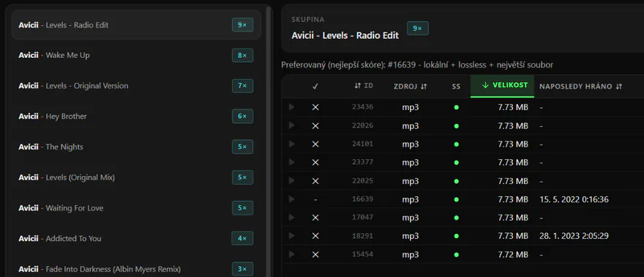Play track ID 16639
644x277 pixels.
click(x=291, y=199)
